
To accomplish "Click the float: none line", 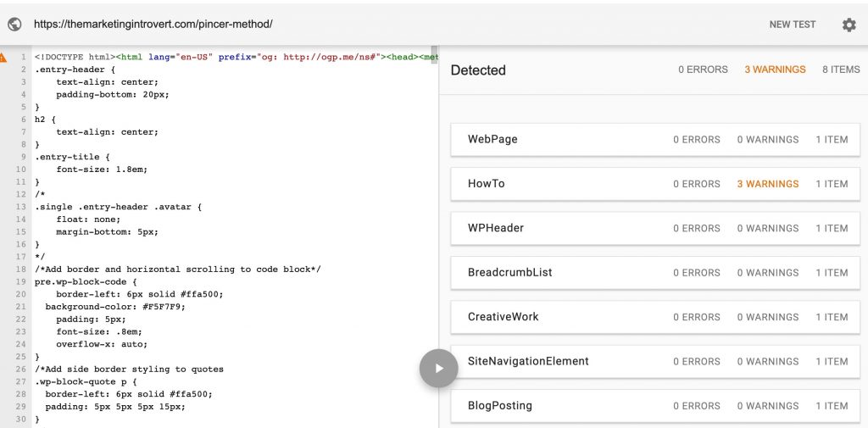I will click(88, 220).
